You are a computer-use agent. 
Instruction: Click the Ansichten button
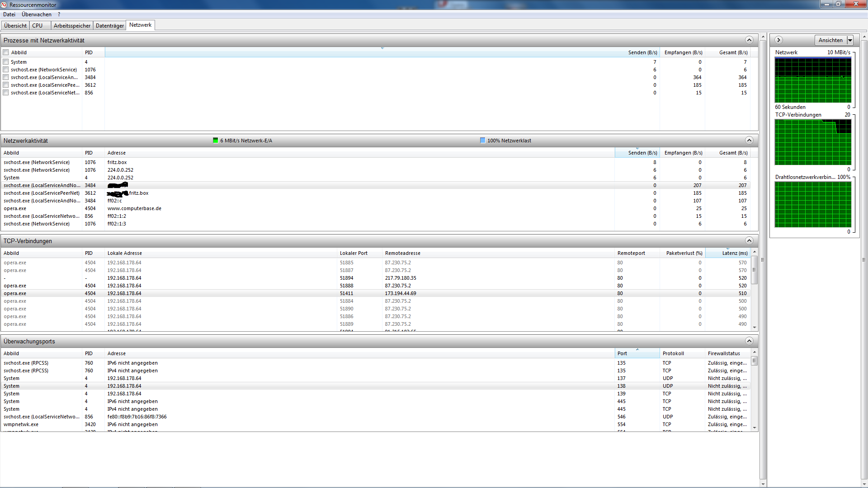[830, 40]
